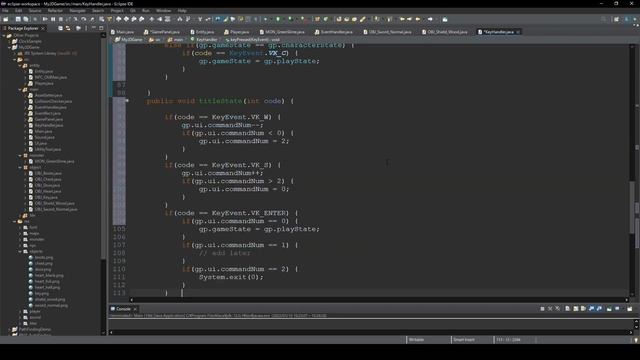Switch to the OBJ_Sword_Normal.java editor tab
This screenshot has height=360, width=640.
[x=387, y=32]
